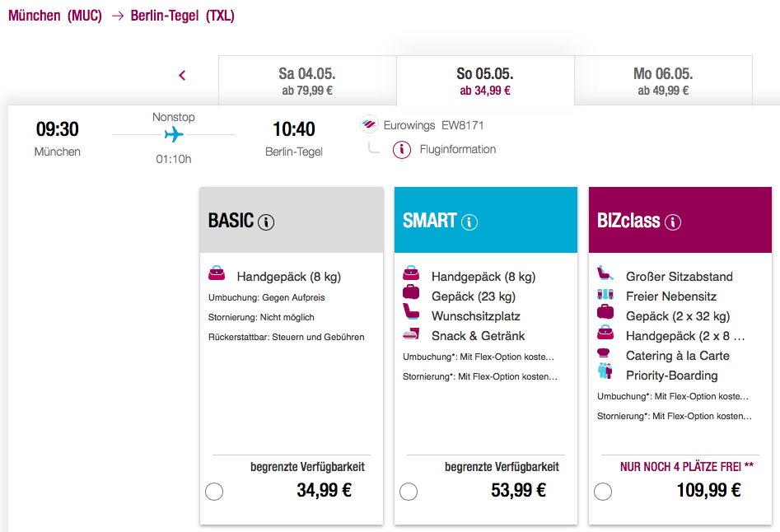Click the truncated BIZclass Stornierung text
Image resolution: width=780 pixels, height=532 pixels.
click(674, 416)
